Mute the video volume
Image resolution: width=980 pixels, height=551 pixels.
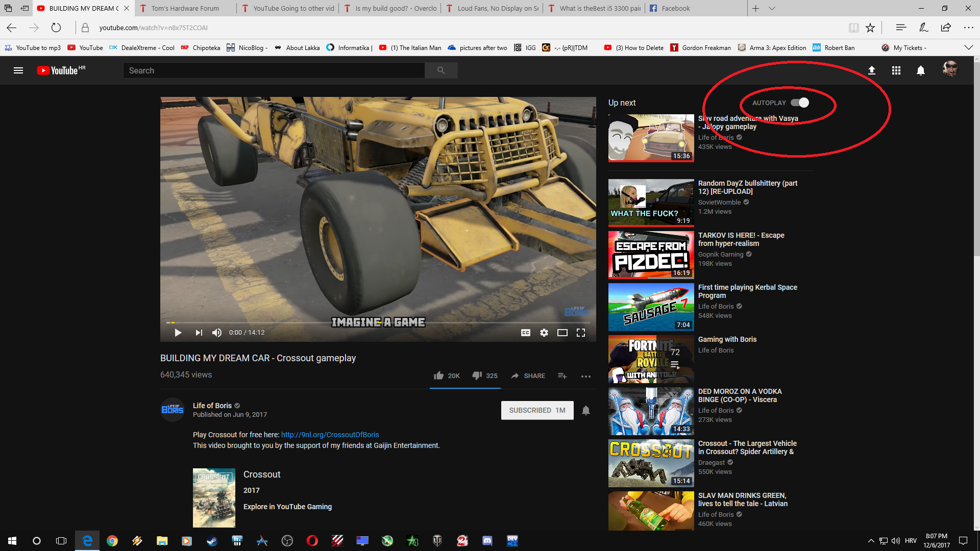point(217,333)
